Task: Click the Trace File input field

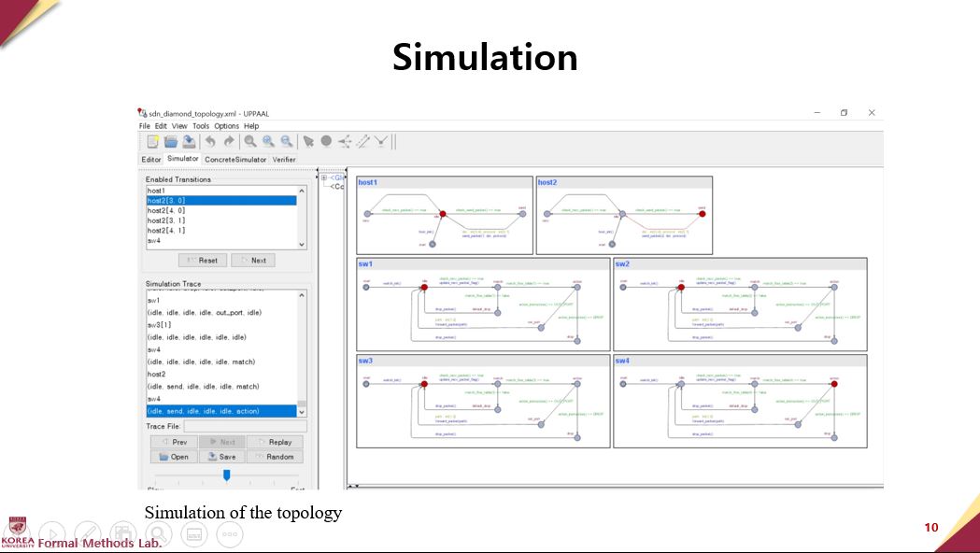Action: coord(244,427)
